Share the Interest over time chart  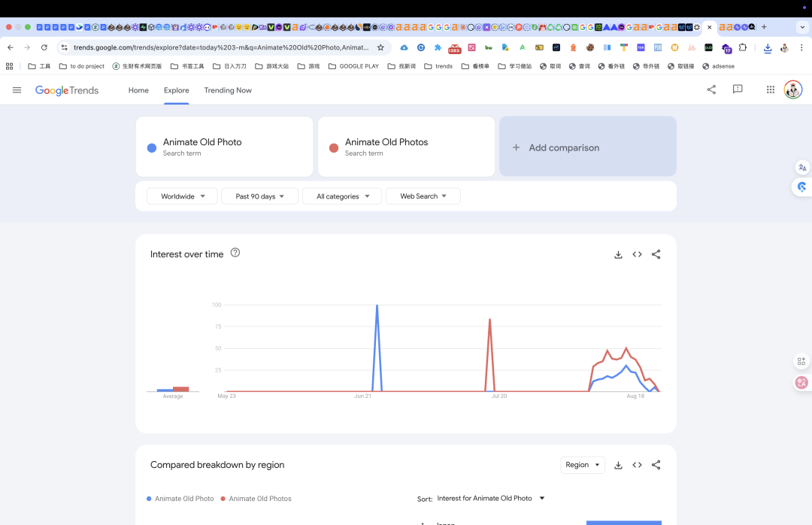(x=656, y=254)
